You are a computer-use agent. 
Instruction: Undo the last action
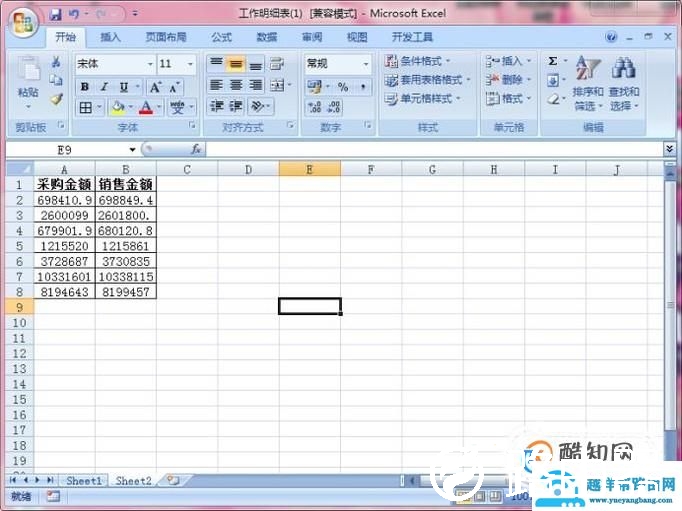pyautogui.click(x=74, y=14)
